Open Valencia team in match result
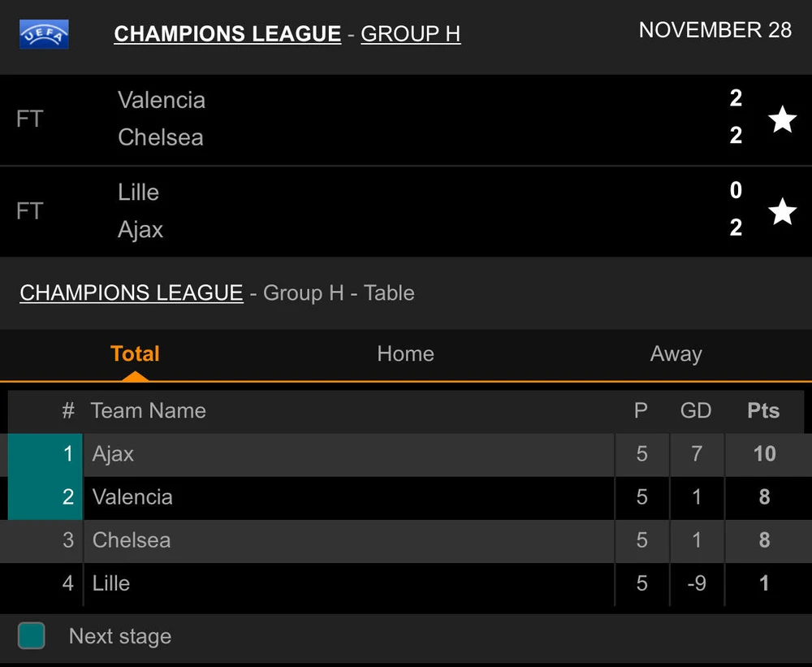The image size is (812, 667). click(162, 101)
